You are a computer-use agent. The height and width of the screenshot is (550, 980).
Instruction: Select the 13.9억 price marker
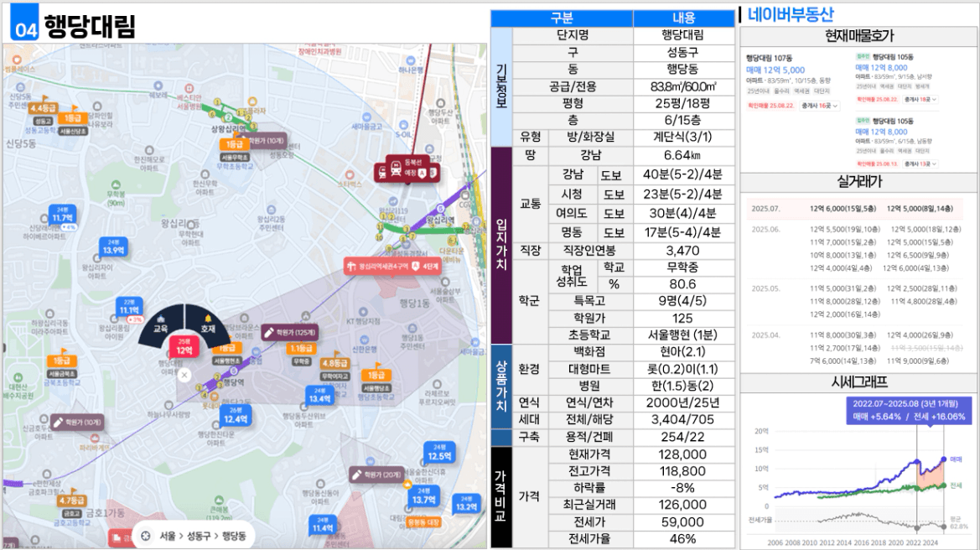click(x=113, y=247)
